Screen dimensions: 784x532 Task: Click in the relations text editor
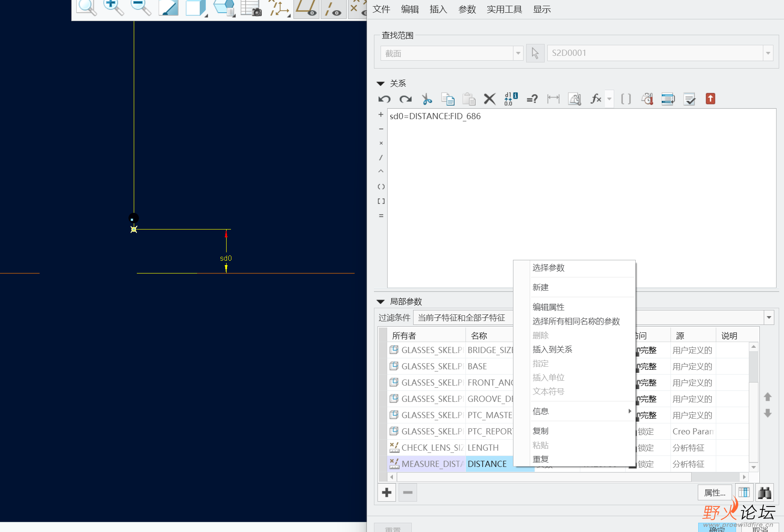click(x=582, y=198)
